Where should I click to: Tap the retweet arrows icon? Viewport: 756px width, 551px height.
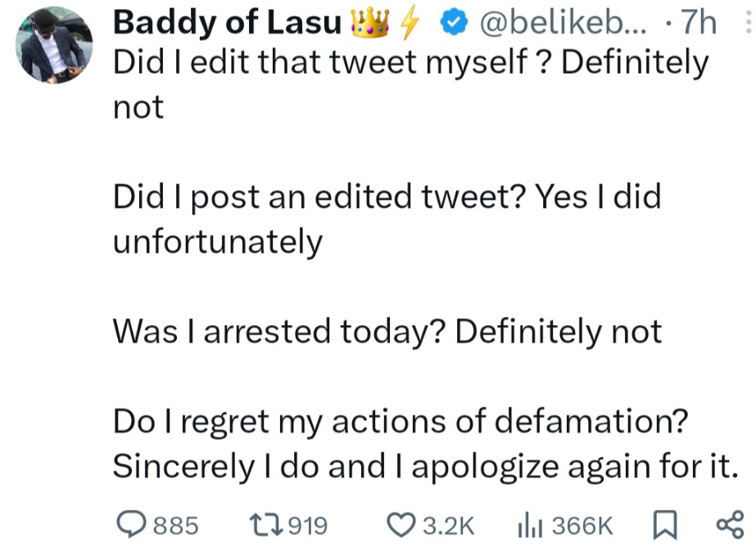click(268, 524)
